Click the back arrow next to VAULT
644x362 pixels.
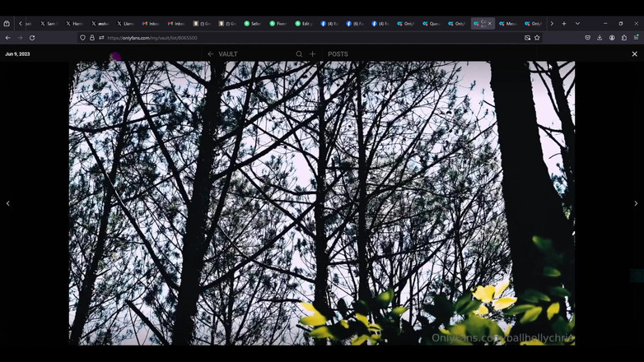coord(210,54)
